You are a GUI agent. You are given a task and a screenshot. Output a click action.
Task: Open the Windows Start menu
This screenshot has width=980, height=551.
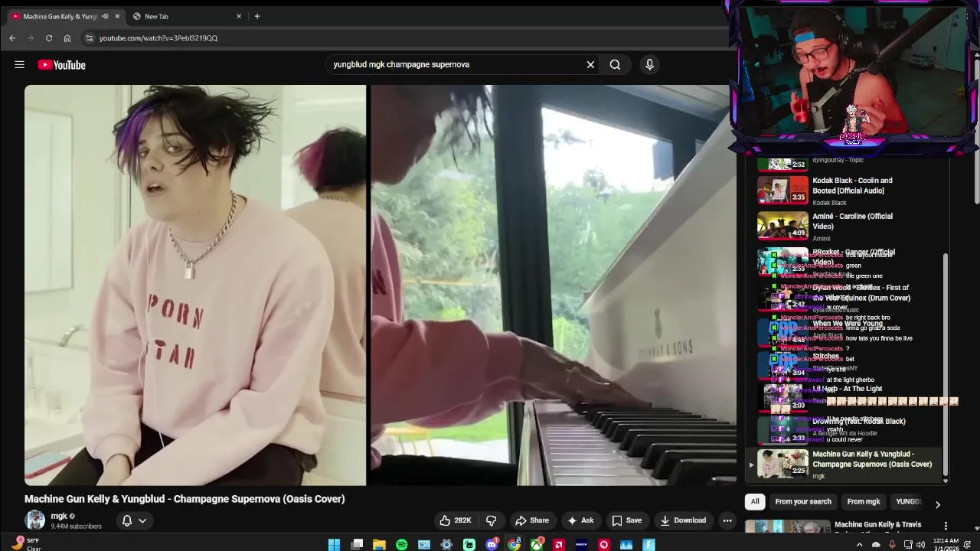pos(334,545)
